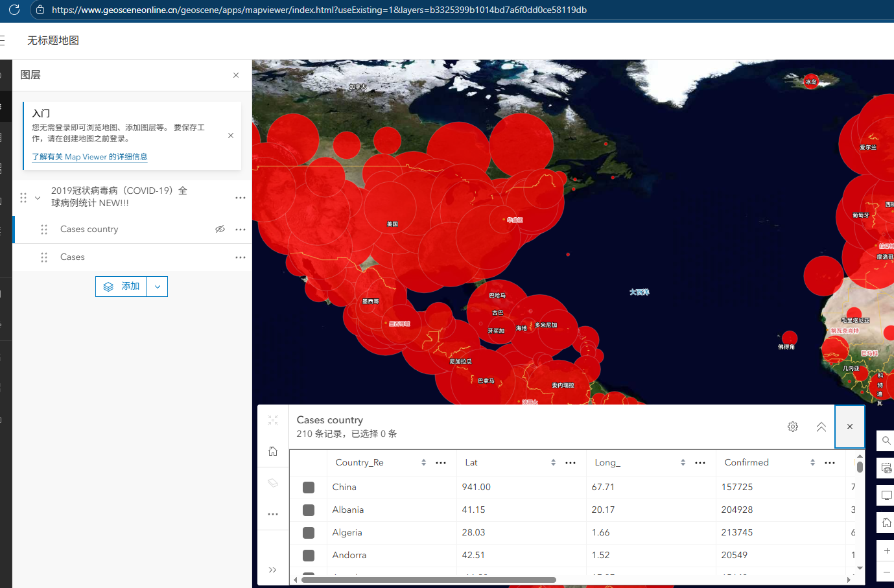The width and height of the screenshot is (894, 588).
Task: Click the monitor icon on the map toolbar
Action: pyautogui.click(x=886, y=496)
